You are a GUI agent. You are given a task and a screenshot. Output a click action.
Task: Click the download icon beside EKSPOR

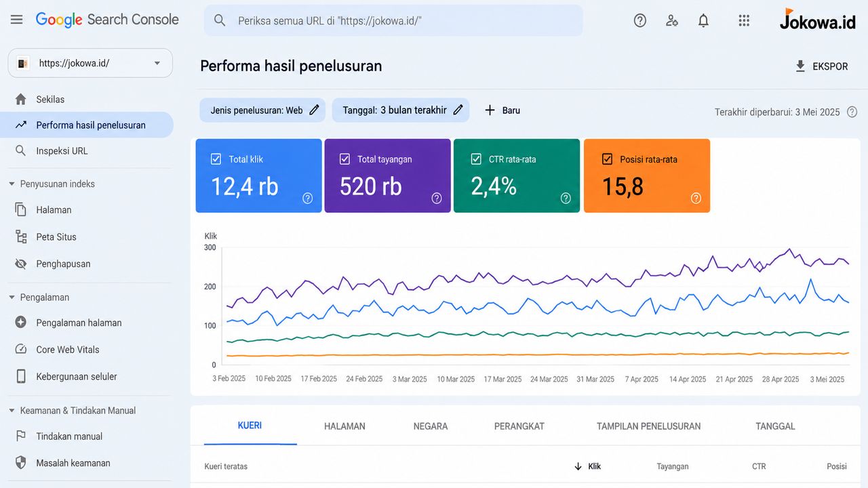[x=800, y=66]
